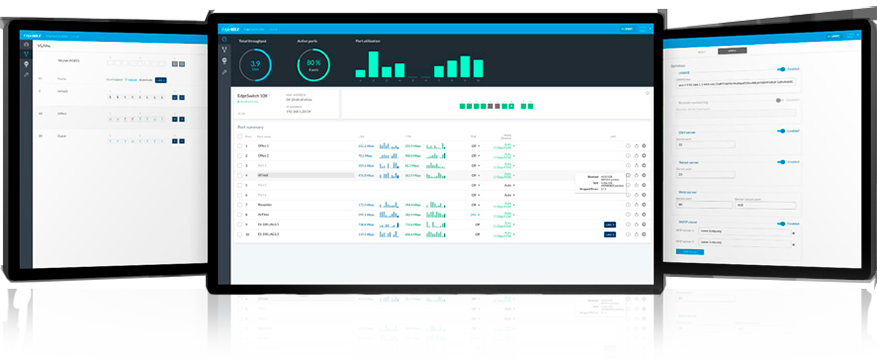Tick the checkbox for port 4 AP Hall
877x360 pixels.
tap(240, 175)
